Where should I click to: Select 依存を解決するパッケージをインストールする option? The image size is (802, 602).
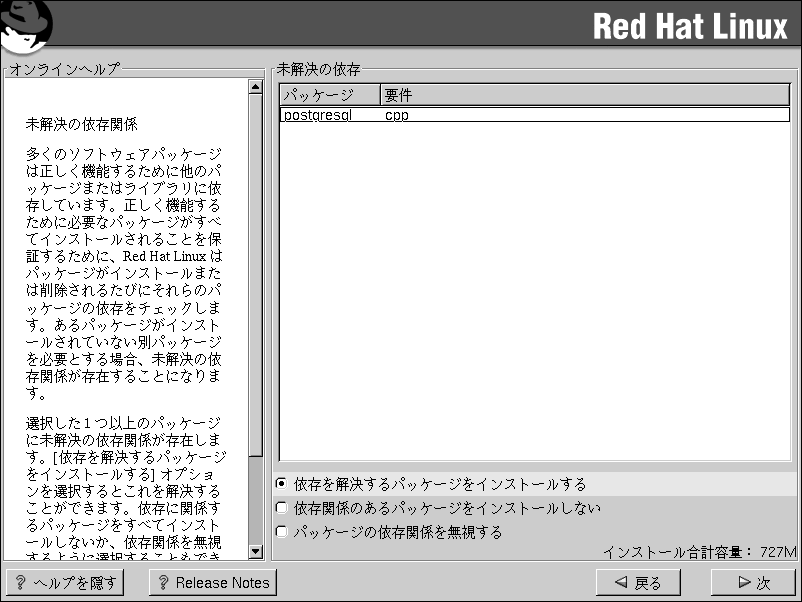(x=281, y=484)
